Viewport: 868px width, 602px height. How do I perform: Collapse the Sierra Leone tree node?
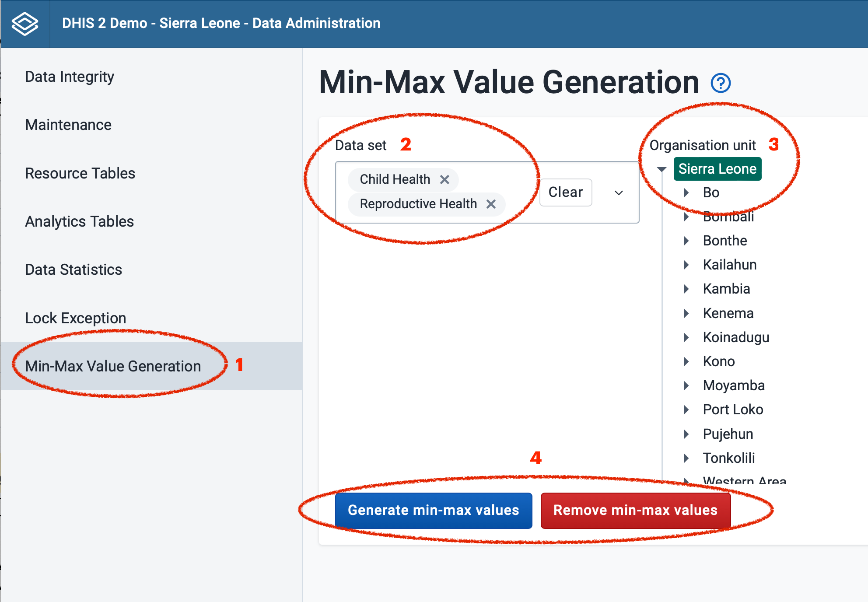[661, 169]
